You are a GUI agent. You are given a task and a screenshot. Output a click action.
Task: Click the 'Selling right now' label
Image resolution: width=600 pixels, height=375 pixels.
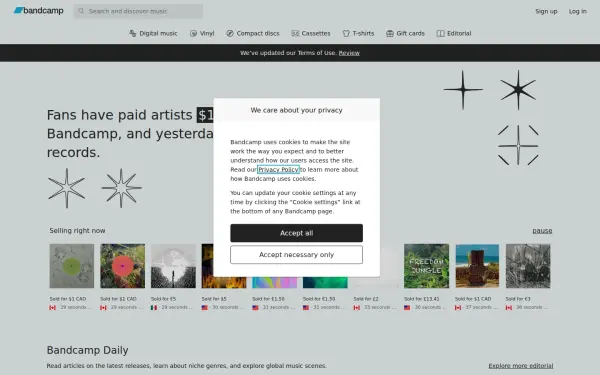tap(77, 231)
